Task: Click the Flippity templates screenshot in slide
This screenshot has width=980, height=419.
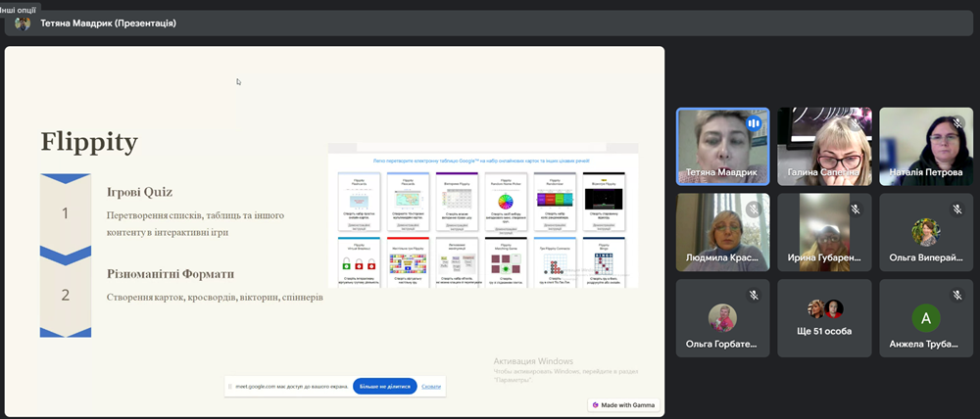Action: click(482, 217)
